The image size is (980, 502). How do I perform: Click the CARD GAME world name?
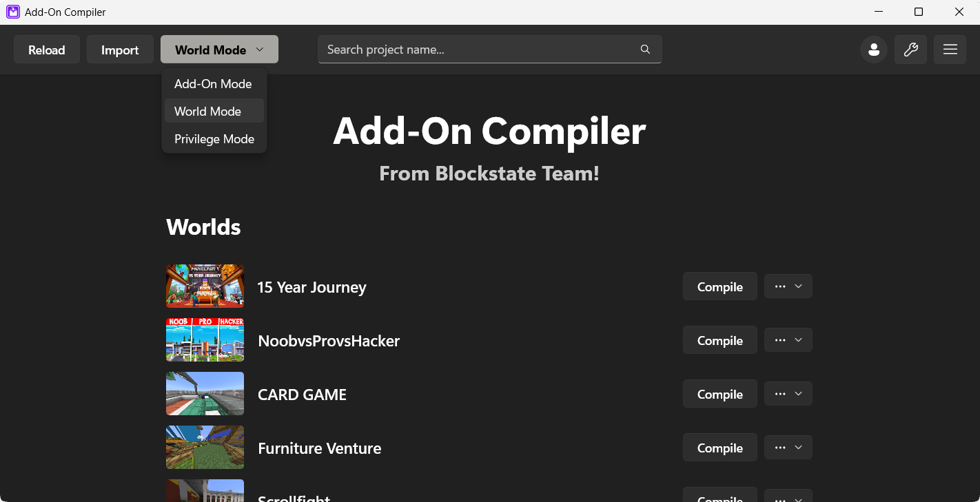(302, 395)
